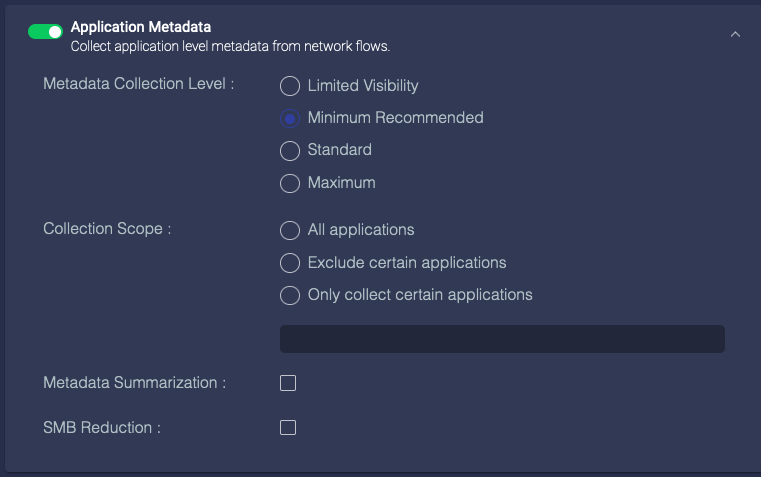Click the Collection Scope field label
The image size is (761, 477).
click(x=107, y=229)
